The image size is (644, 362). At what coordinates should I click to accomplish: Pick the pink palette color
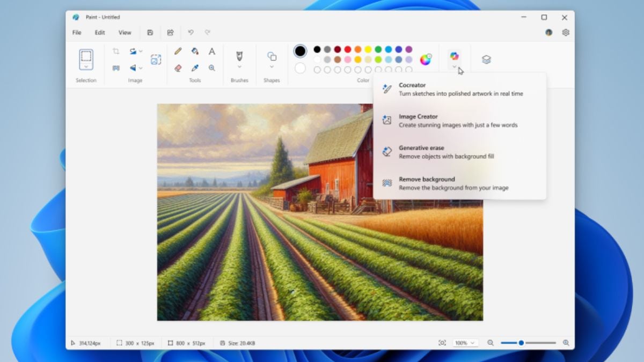(348, 60)
